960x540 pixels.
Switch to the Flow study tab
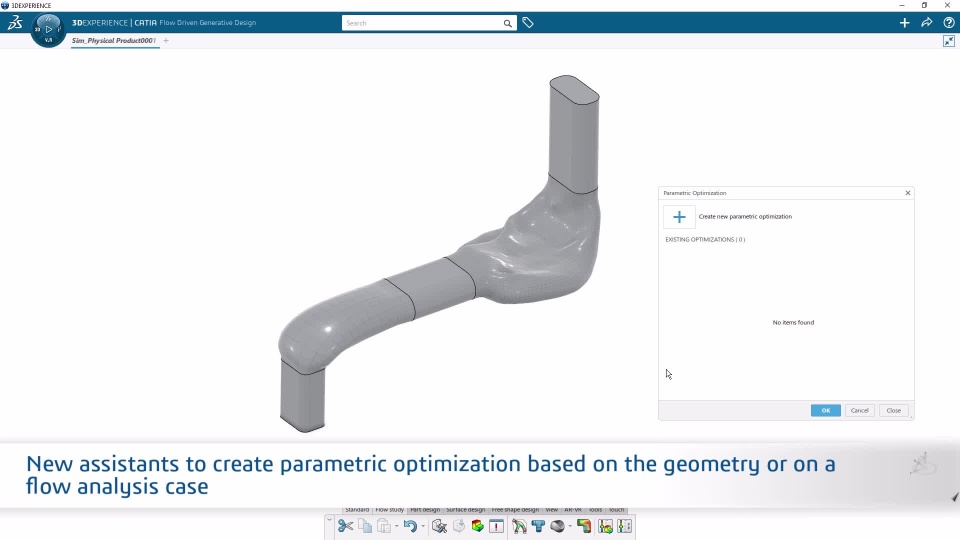(x=389, y=509)
